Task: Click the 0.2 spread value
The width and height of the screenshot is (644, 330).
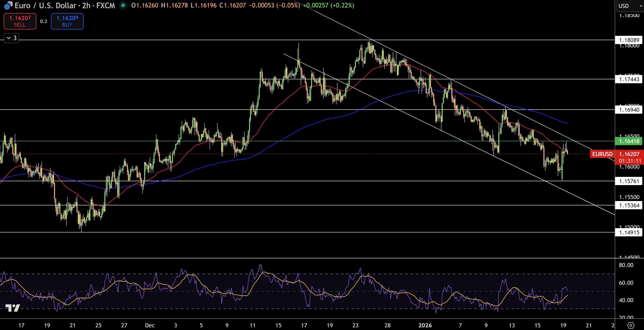Action: point(44,21)
